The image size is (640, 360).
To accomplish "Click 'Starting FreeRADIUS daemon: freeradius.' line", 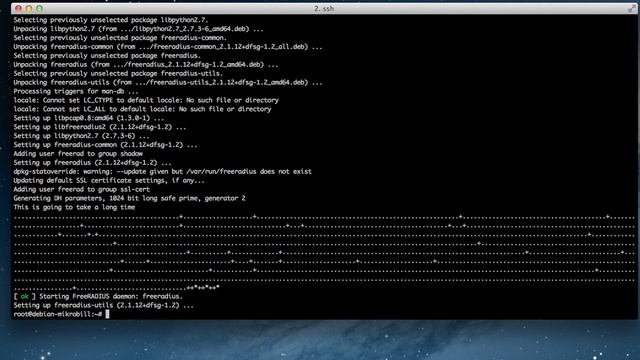I will pyautogui.click(x=111, y=296).
